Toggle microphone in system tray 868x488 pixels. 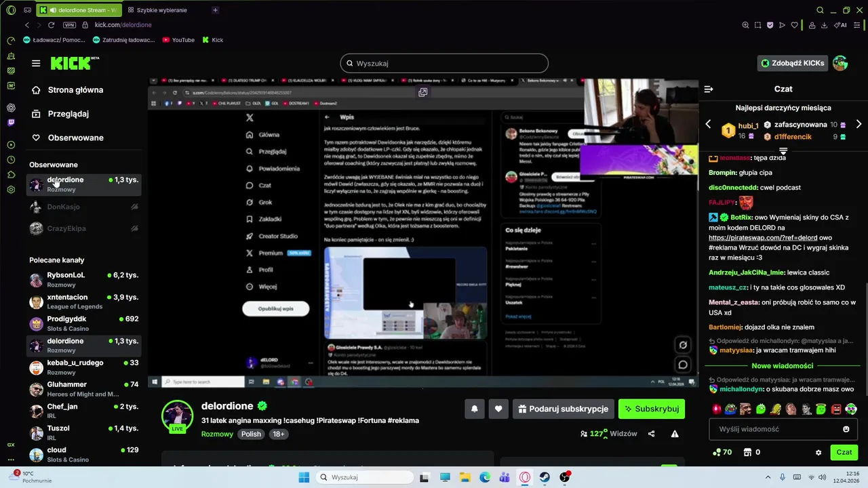(x=783, y=477)
